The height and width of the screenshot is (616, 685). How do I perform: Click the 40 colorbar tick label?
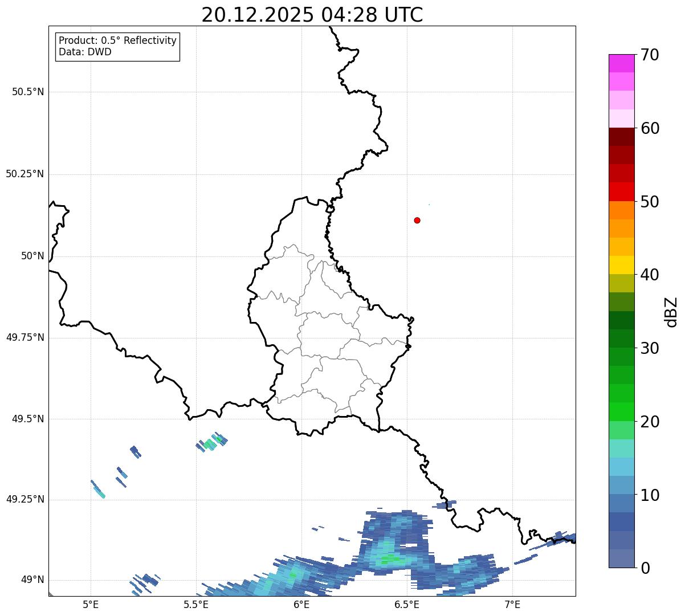[x=650, y=275]
